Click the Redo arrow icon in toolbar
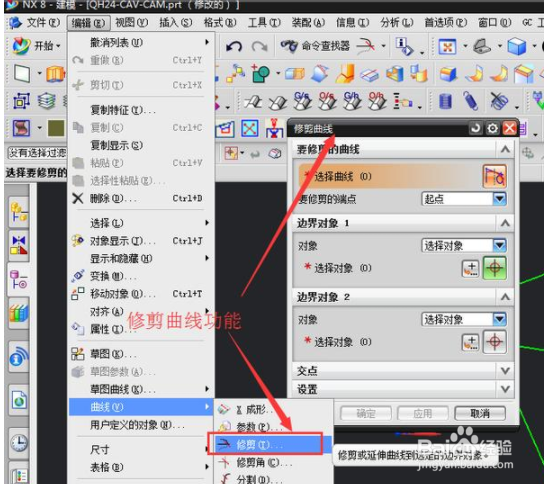Viewport: 544px width, 484px height. (x=260, y=46)
